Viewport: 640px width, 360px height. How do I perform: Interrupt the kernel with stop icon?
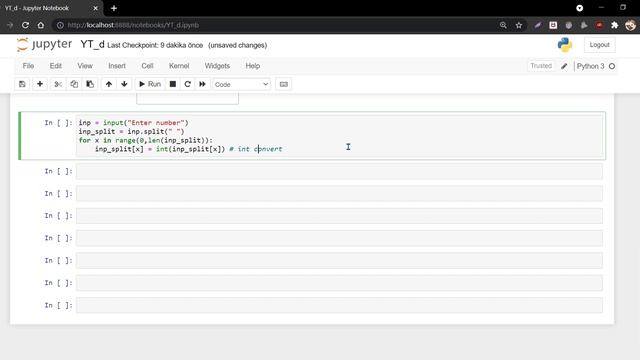point(173,84)
